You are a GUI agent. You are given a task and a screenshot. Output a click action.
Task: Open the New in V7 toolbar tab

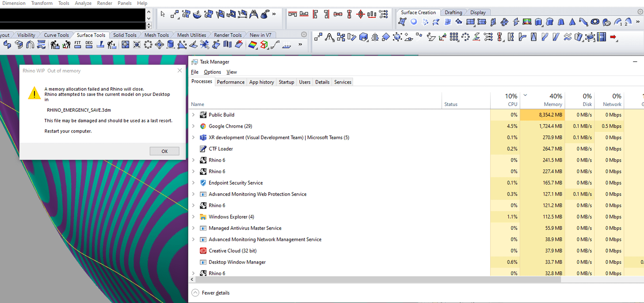pyautogui.click(x=260, y=35)
